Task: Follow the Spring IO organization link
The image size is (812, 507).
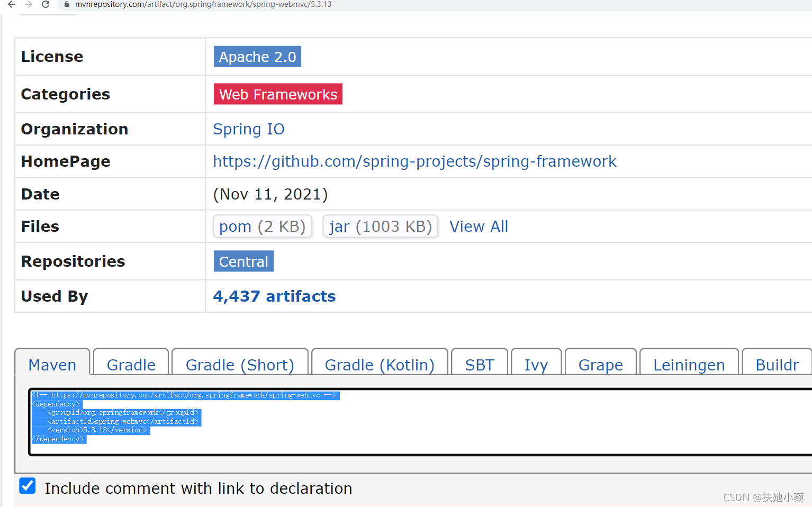Action: [x=249, y=129]
